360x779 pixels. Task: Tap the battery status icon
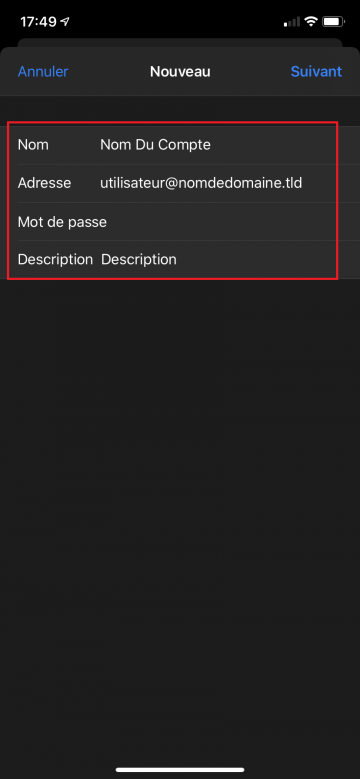click(x=331, y=21)
